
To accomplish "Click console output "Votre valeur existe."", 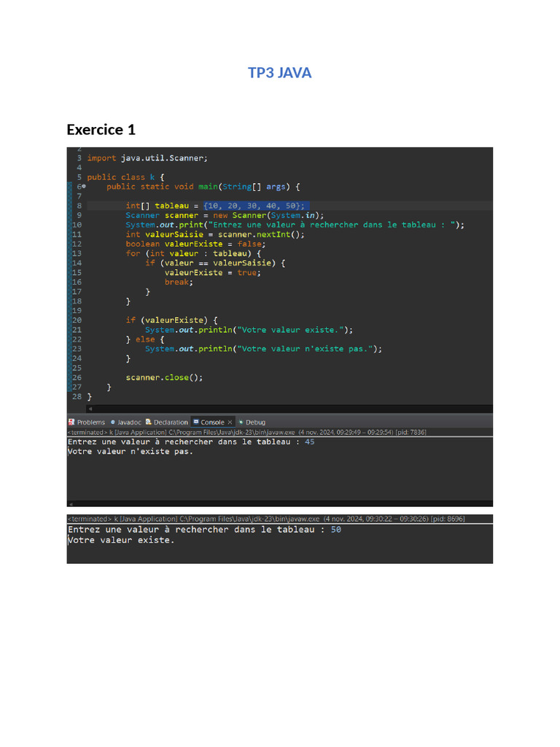I will pyautogui.click(x=121, y=541).
